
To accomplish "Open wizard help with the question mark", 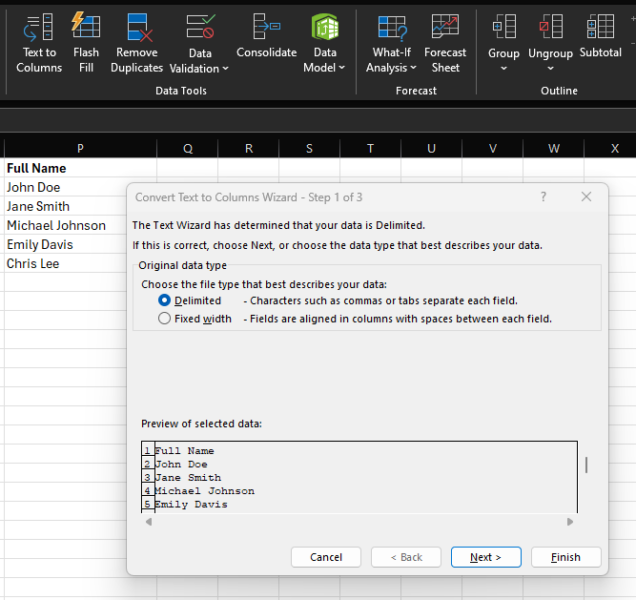I will 543,197.
